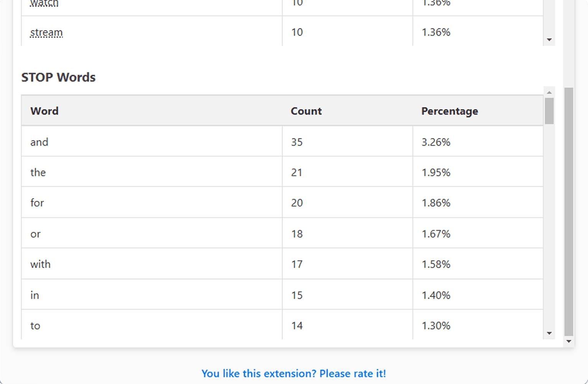Select the "for" stop word cell
Image resolution: width=588 pixels, height=384 pixels.
[x=37, y=203]
